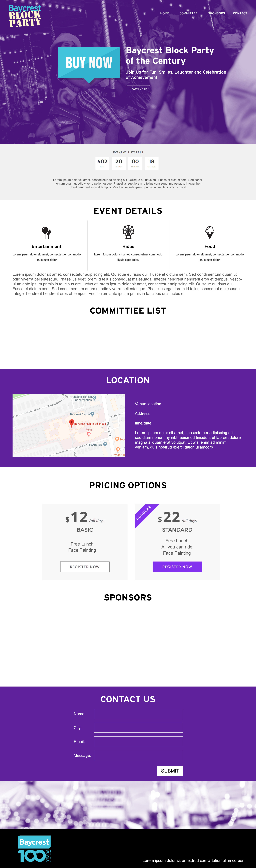The height and width of the screenshot is (868, 256).
Task: Select the CONTACT nav link
Action: click(240, 13)
